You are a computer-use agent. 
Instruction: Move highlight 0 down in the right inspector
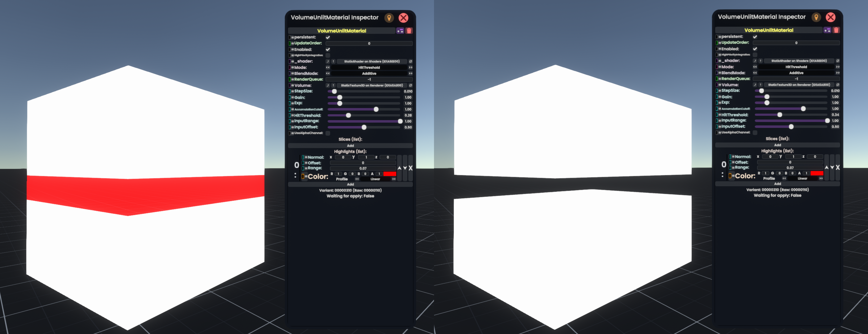(x=832, y=167)
